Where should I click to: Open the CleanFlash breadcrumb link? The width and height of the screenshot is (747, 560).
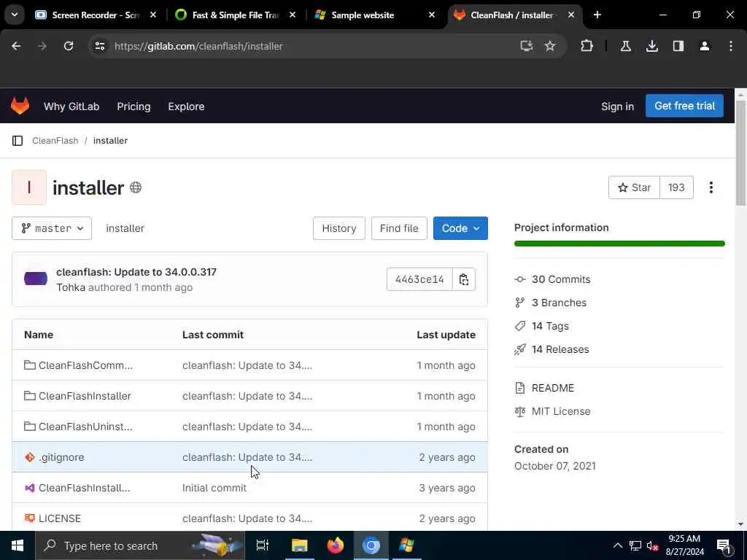coord(55,141)
